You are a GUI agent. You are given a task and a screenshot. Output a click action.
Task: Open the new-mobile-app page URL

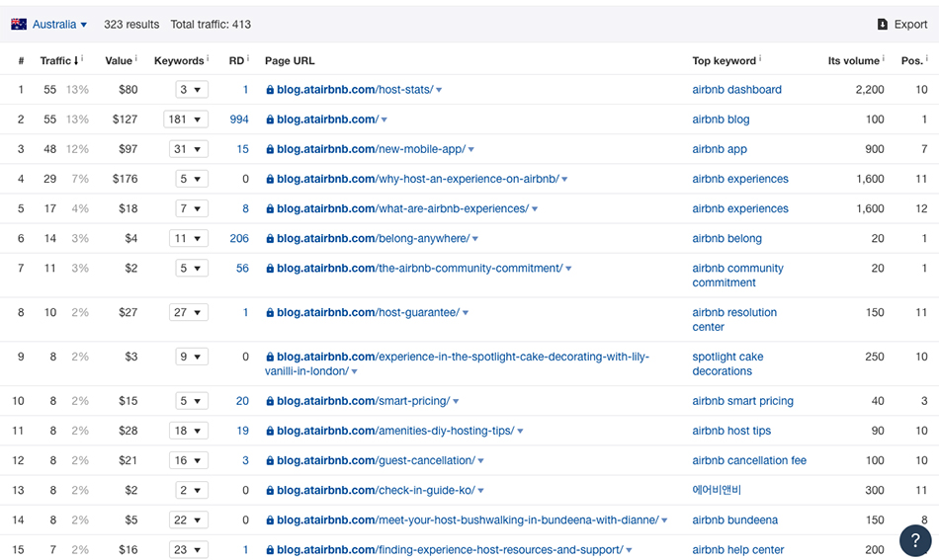[371, 149]
